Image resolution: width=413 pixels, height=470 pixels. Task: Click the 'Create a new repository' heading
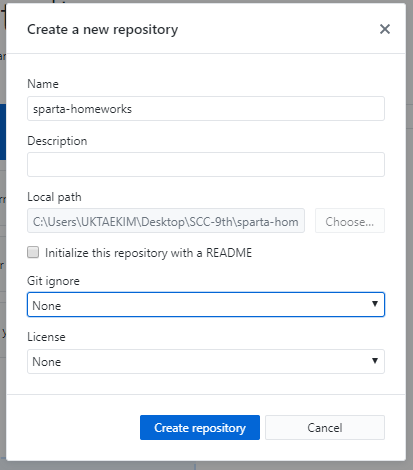click(103, 29)
